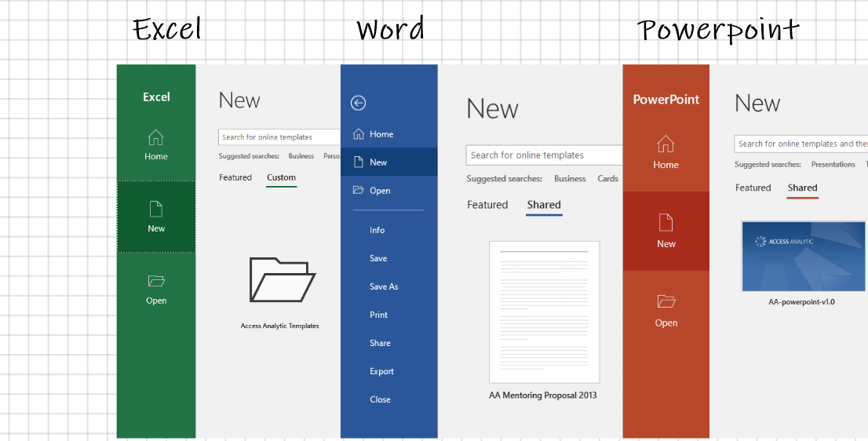Select Print in Word backstage menu
The image size is (868, 441).
pyautogui.click(x=378, y=315)
